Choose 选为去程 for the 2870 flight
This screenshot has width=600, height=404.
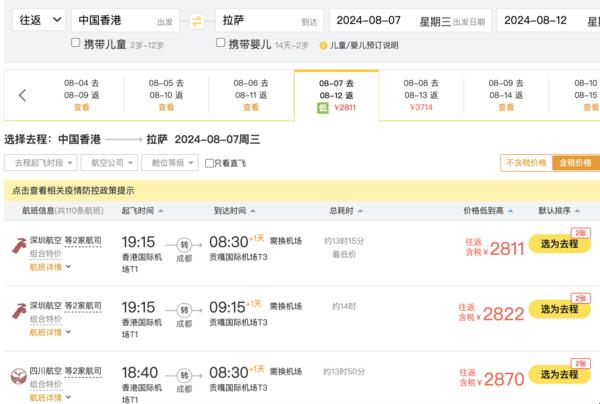pyautogui.click(x=559, y=375)
